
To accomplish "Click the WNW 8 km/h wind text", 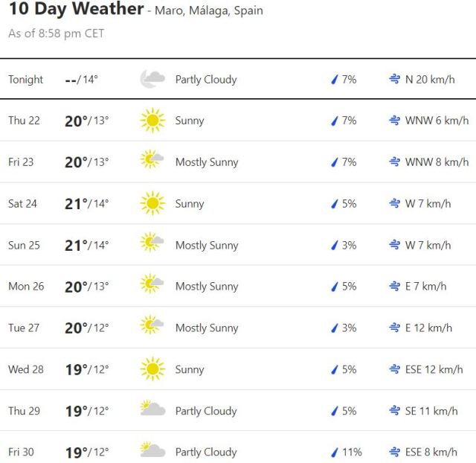I will (x=437, y=162).
